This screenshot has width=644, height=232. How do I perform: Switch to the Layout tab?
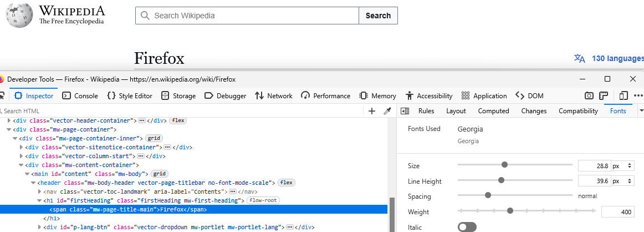click(x=456, y=111)
